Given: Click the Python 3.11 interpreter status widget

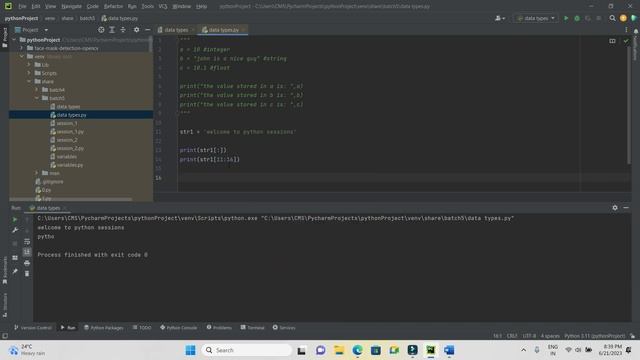Looking at the screenshot, I should [x=594, y=336].
